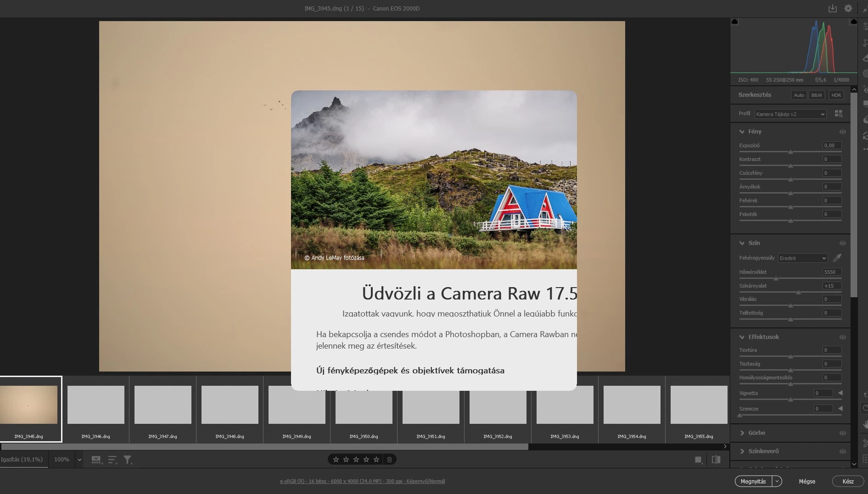Click the before/after split view icon
The height and width of the screenshot is (494, 868).
pos(716,460)
